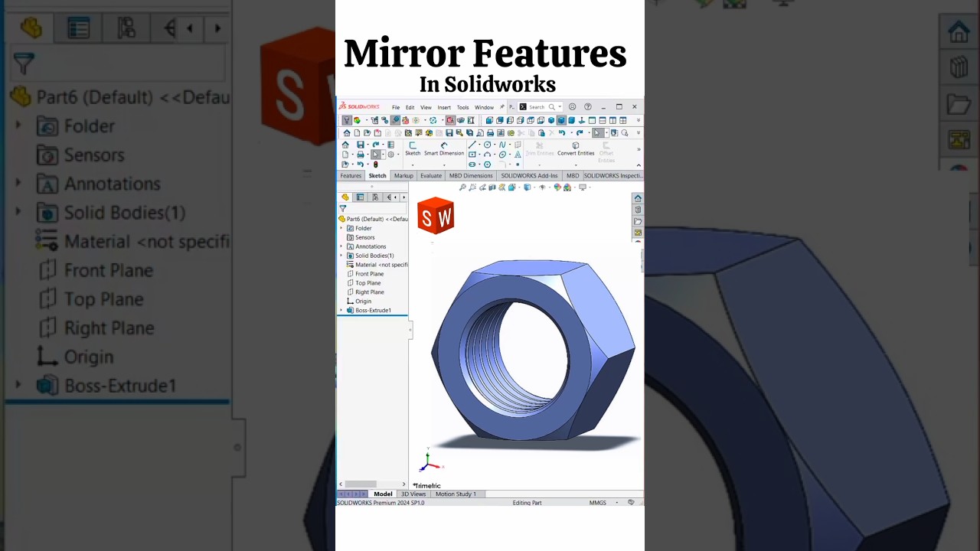The width and height of the screenshot is (980, 551).
Task: Click the sketch Text tool icon
Action: coord(518,155)
